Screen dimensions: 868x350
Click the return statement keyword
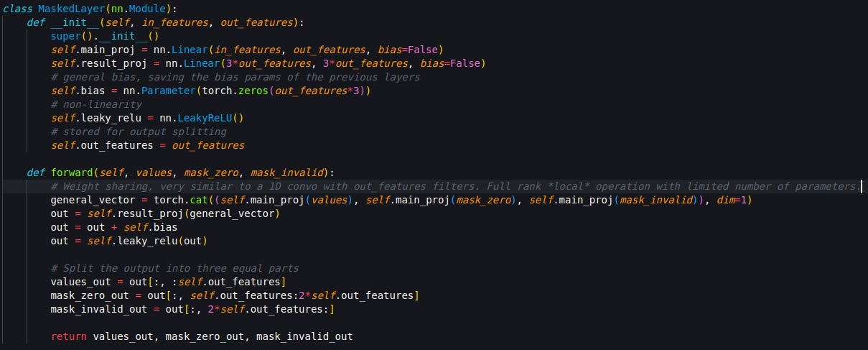pyautogui.click(x=68, y=336)
